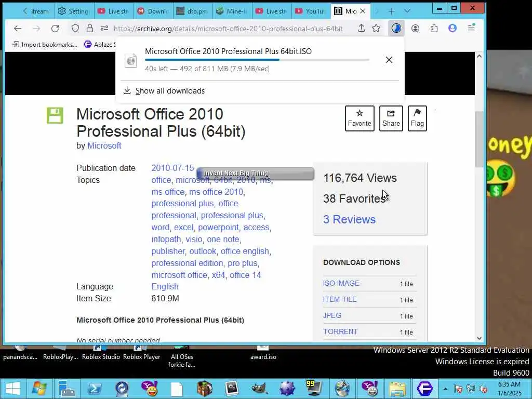
Task: Select the award.iso desktop file
Action: pos(263,353)
